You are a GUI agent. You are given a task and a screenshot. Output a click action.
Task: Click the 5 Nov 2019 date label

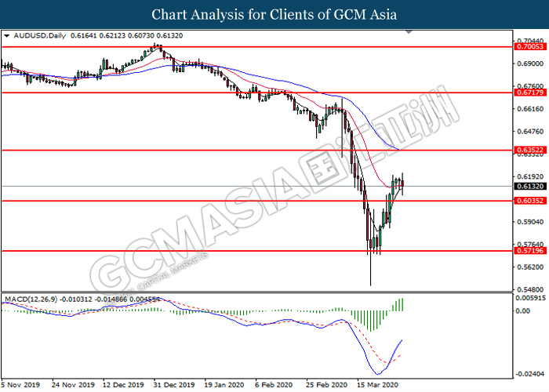pos(20,385)
